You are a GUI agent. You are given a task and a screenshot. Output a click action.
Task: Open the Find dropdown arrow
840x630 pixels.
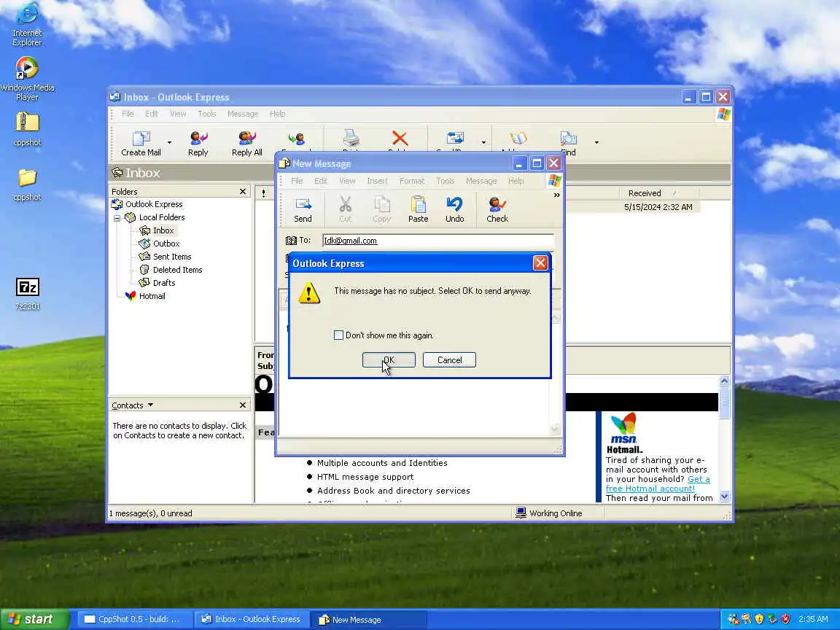point(596,142)
